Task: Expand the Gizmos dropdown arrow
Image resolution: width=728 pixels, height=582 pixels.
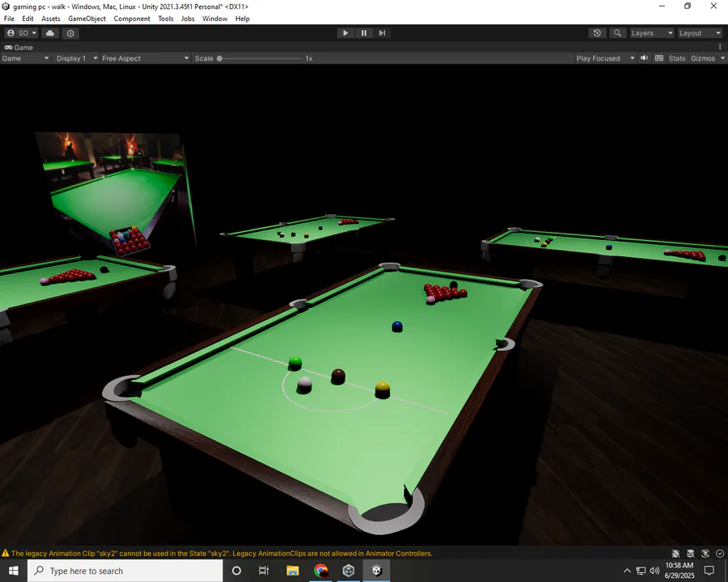Action: [722, 58]
